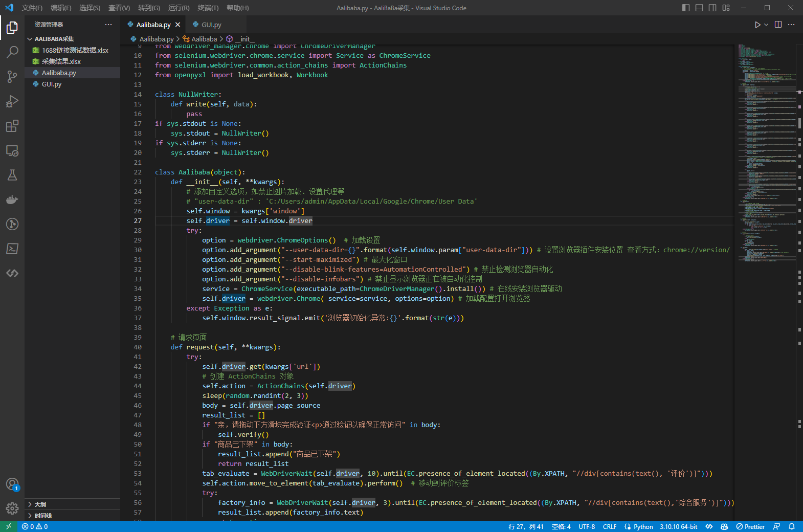Click the Copilot icon in status bar
Image resolution: width=803 pixels, height=532 pixels.
coord(724,526)
